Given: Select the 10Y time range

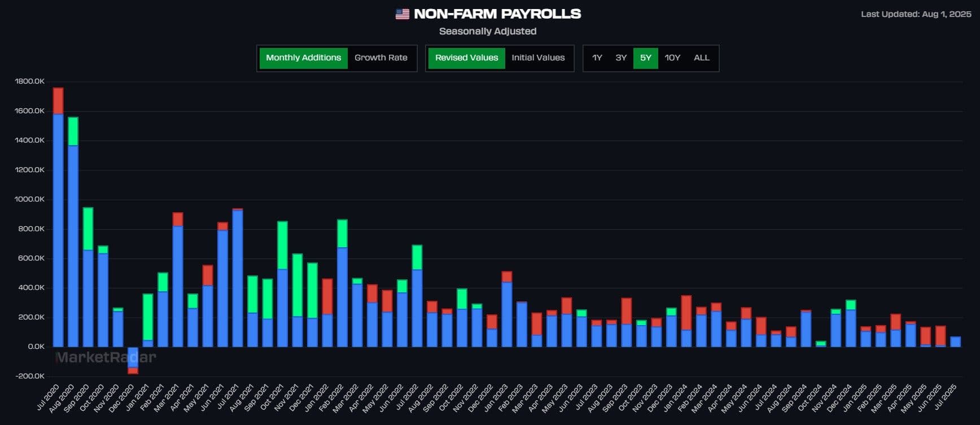Looking at the screenshot, I should click(x=672, y=58).
